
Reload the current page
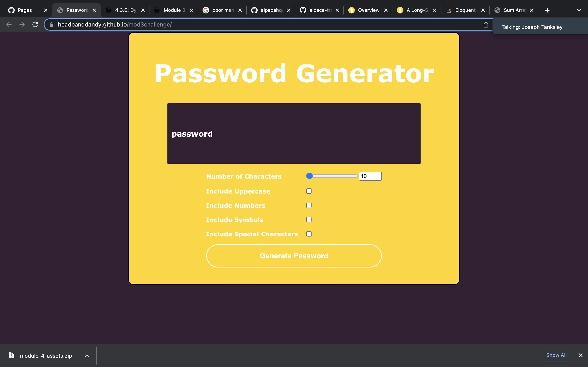tap(35, 24)
